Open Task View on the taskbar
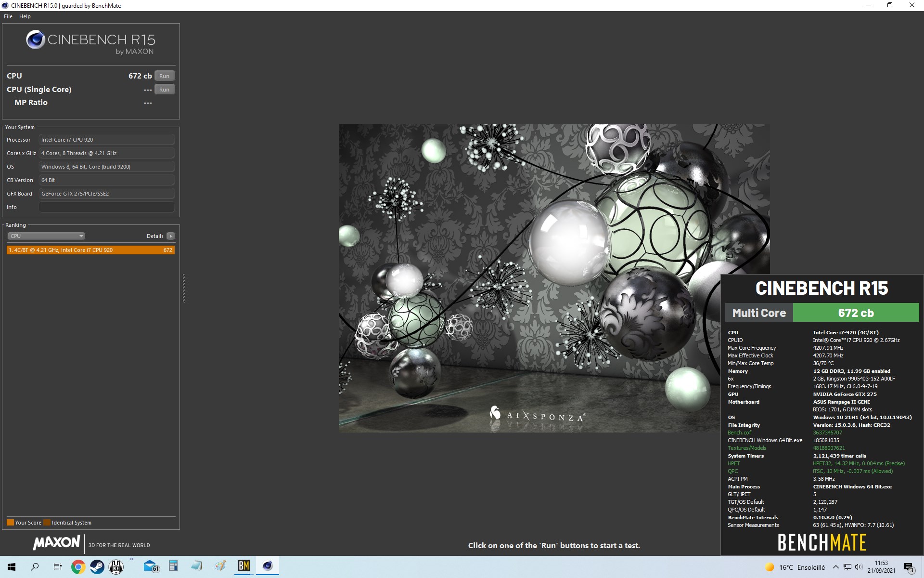 (x=57, y=567)
